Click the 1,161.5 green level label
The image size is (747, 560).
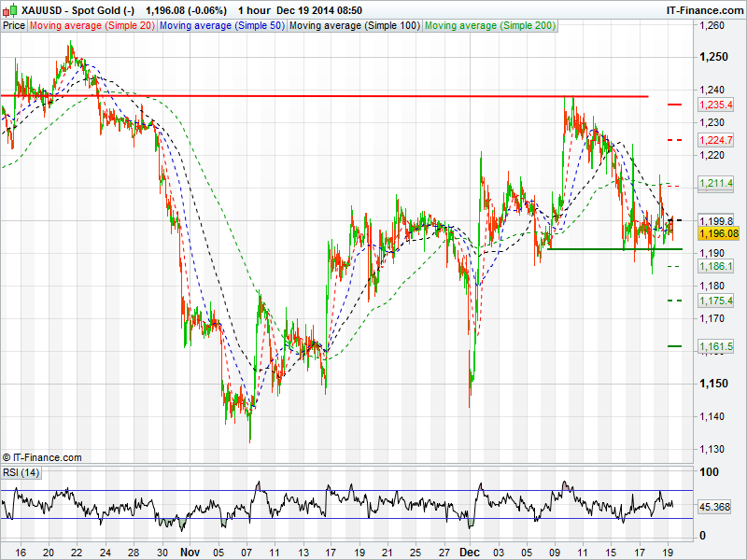(x=716, y=346)
